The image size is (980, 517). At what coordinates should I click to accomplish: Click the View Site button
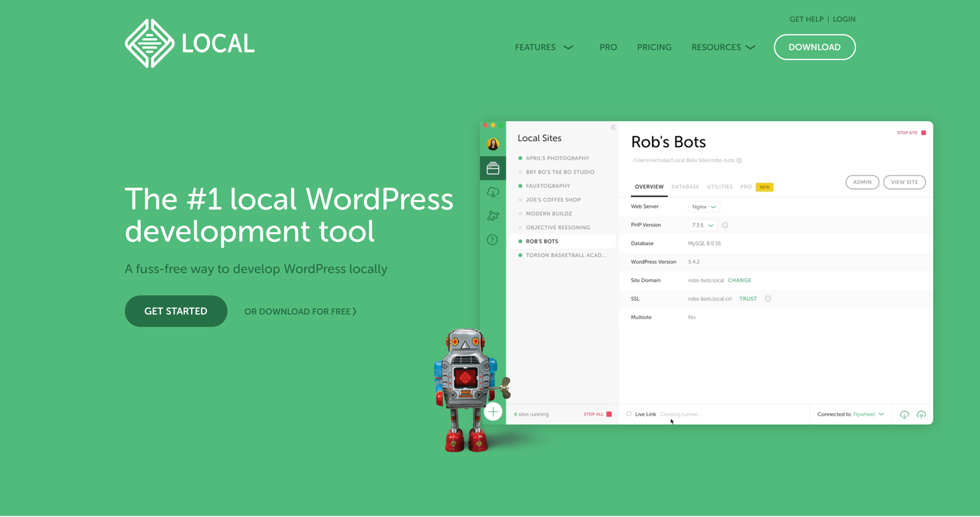click(x=904, y=182)
